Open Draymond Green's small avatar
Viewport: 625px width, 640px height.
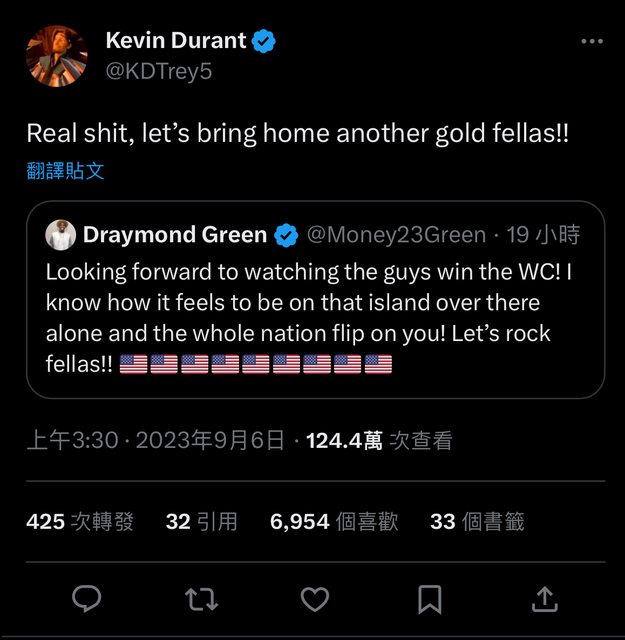pos(60,235)
